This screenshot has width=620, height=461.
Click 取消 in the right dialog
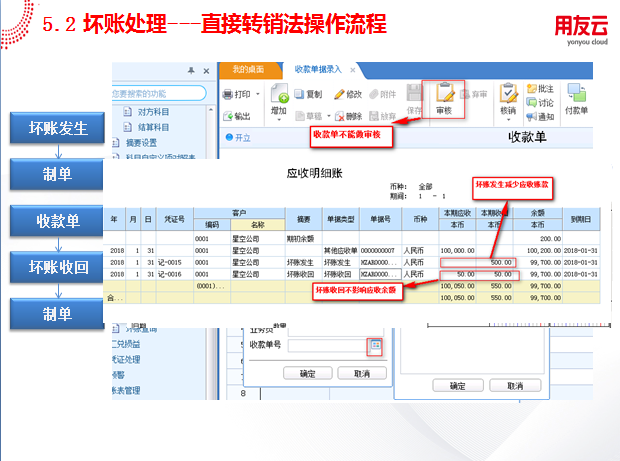click(x=515, y=386)
